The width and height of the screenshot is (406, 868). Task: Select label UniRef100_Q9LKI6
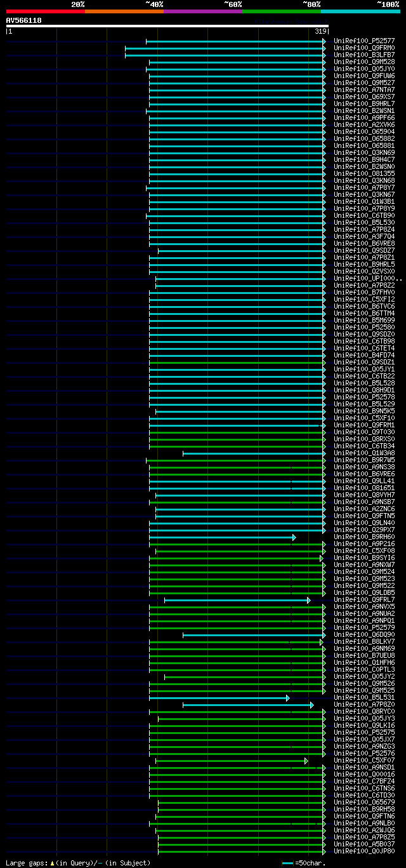pyautogui.click(x=364, y=726)
